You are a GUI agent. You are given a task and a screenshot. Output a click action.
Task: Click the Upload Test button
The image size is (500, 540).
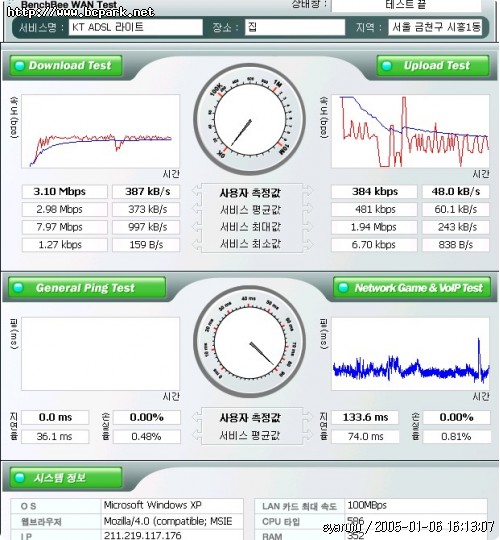pyautogui.click(x=433, y=65)
